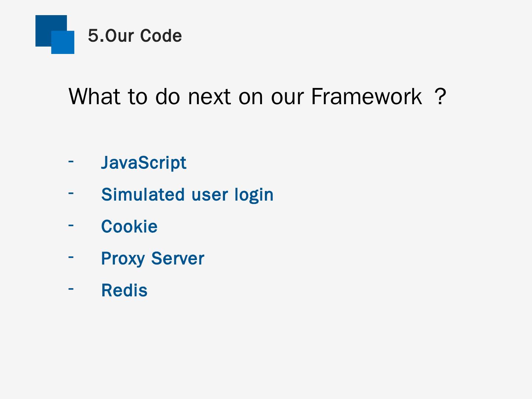This screenshot has width=532, height=399.
Task: Click the word 'Code' in the title
Action: (161, 36)
